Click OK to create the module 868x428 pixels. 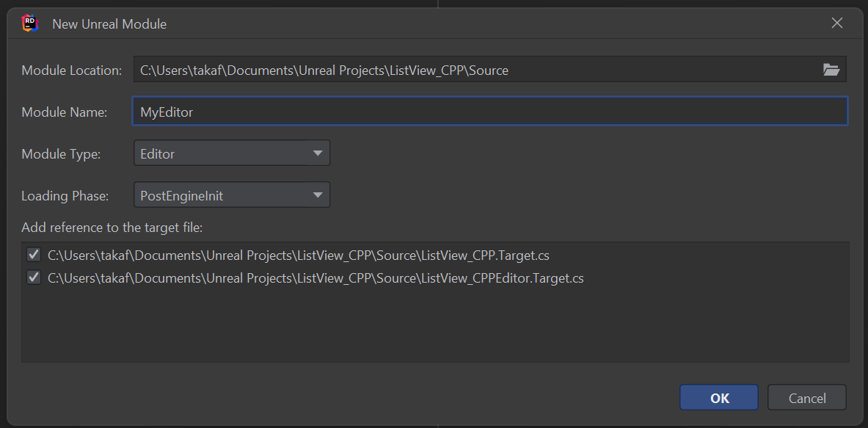pos(718,397)
